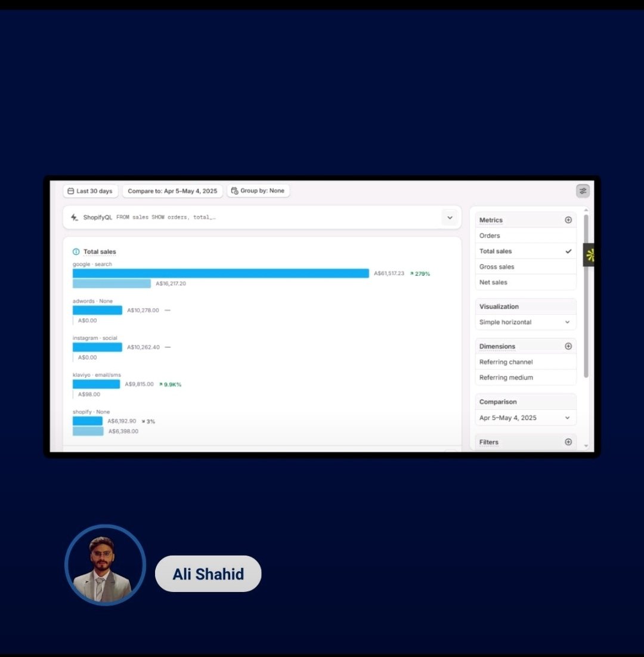Viewport: 644px width, 657px height.
Task: Open the Last 30 days date range picker
Action: [x=90, y=191]
